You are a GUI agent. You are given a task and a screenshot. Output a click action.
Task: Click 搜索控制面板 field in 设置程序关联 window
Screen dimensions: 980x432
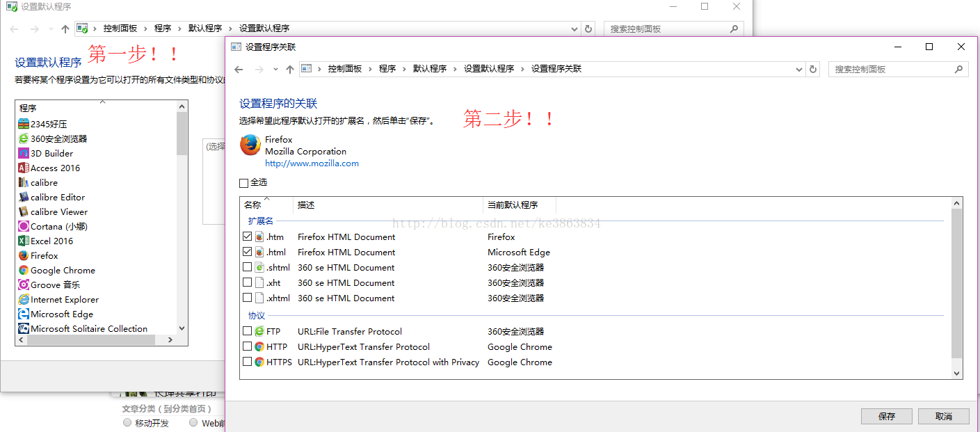click(890, 69)
